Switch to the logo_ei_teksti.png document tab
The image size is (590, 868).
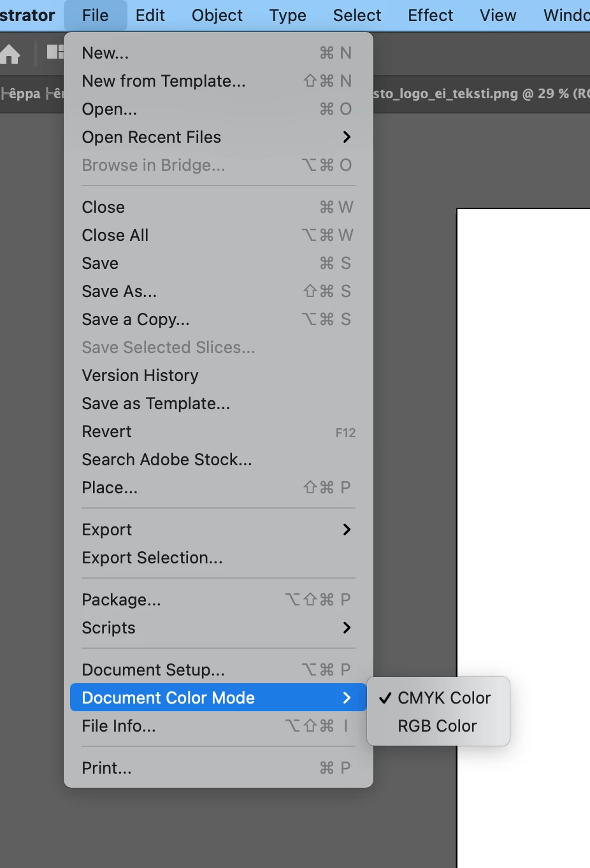[x=482, y=94]
